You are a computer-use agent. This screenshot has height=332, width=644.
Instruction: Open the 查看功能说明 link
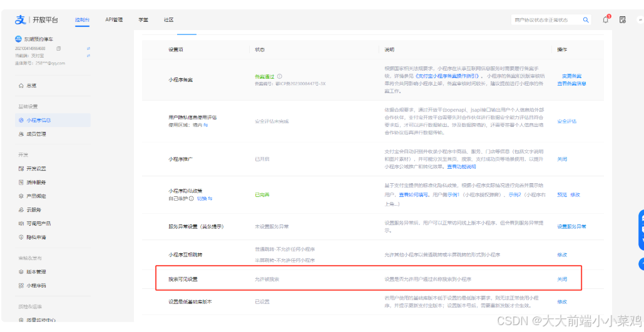(461, 166)
